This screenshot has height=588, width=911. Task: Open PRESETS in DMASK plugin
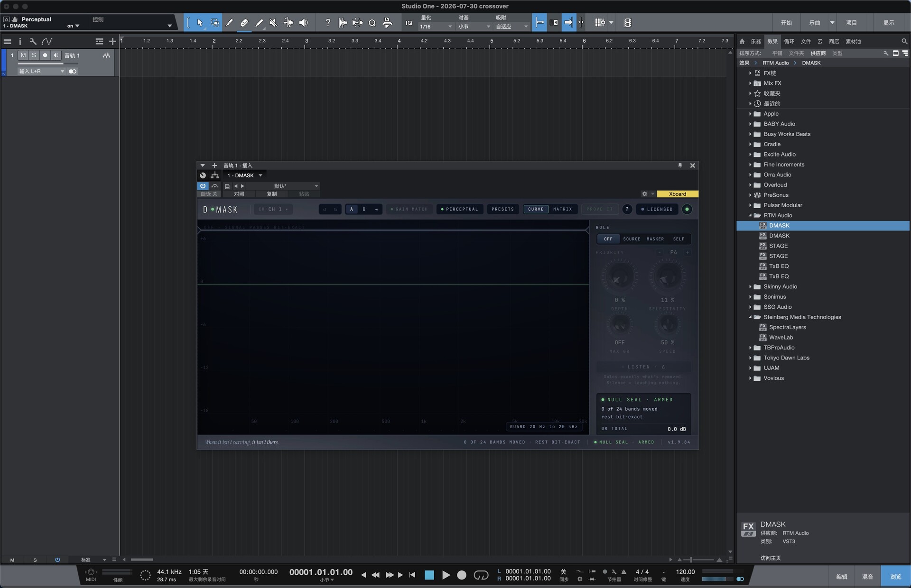pos(502,209)
